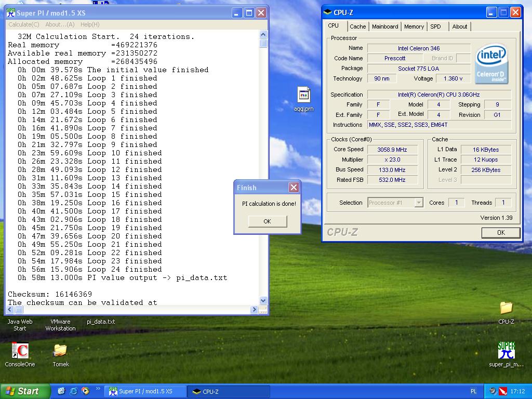The image size is (532, 399).
Task: Open the About...(A) menu
Action: point(60,24)
